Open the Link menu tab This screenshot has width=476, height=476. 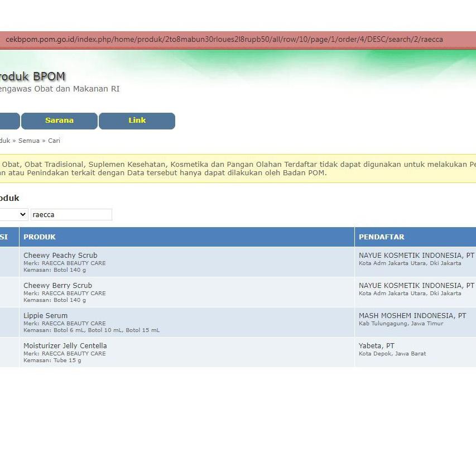click(137, 121)
